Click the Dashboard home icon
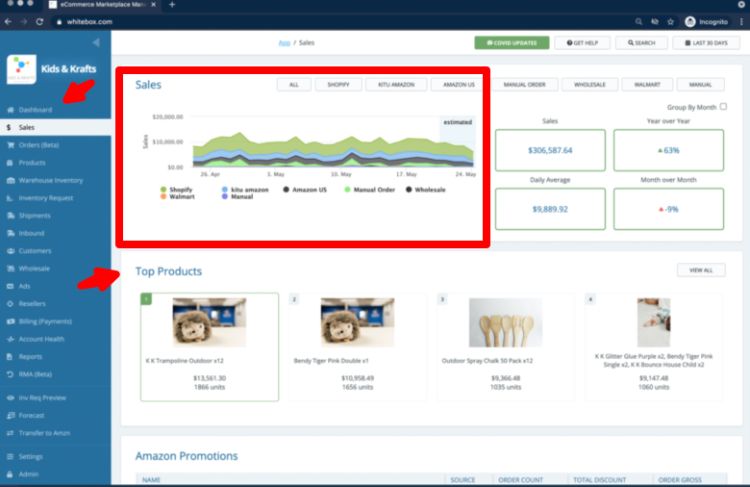The image size is (750, 487). 10,110
